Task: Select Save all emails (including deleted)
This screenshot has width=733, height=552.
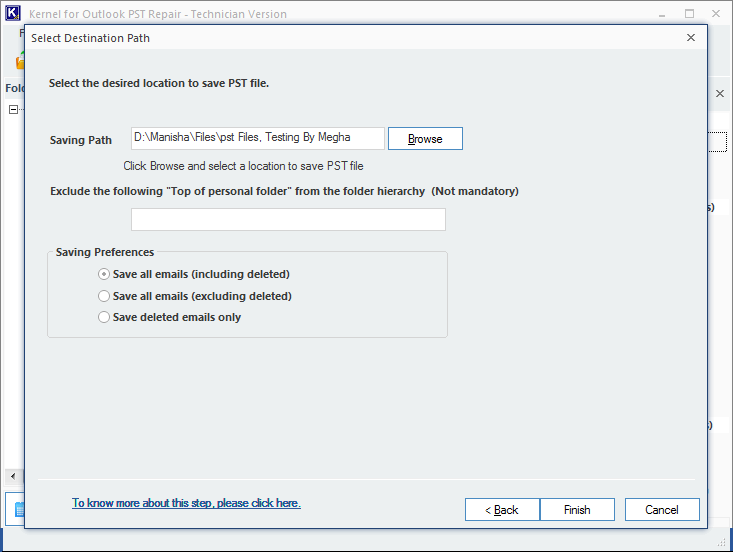Action: click(194, 274)
